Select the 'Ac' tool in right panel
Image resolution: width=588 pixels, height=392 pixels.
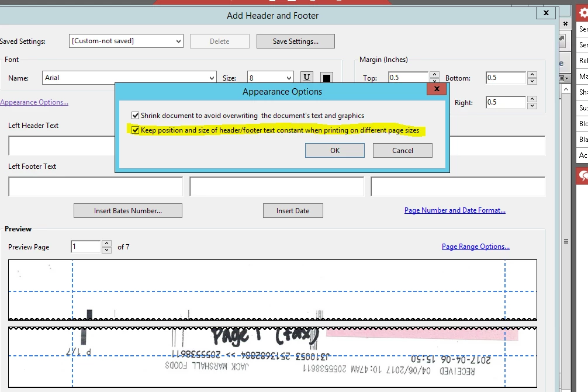point(583,155)
